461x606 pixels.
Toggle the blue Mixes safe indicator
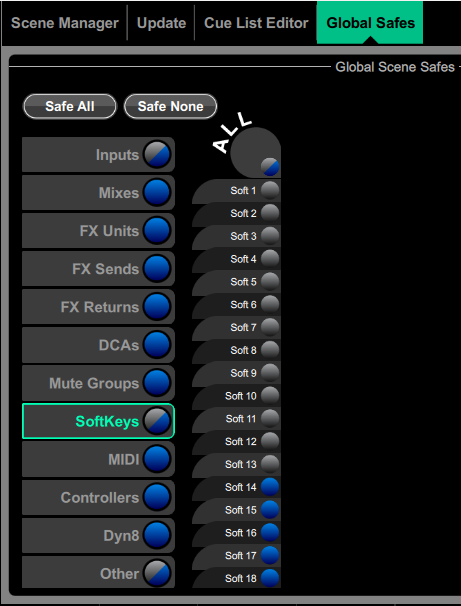point(157,192)
